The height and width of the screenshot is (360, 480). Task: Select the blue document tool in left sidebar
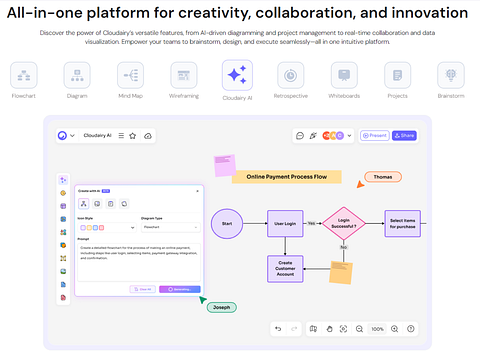[63, 284]
